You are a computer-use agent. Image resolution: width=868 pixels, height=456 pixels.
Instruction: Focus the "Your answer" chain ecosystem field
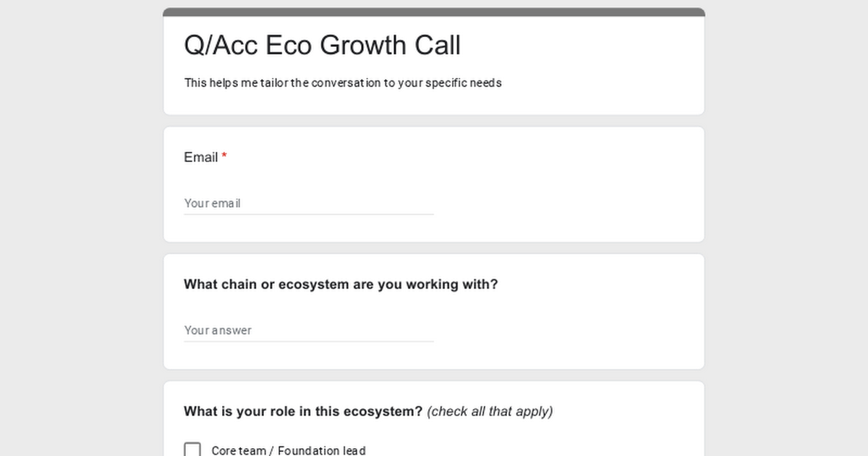click(309, 330)
